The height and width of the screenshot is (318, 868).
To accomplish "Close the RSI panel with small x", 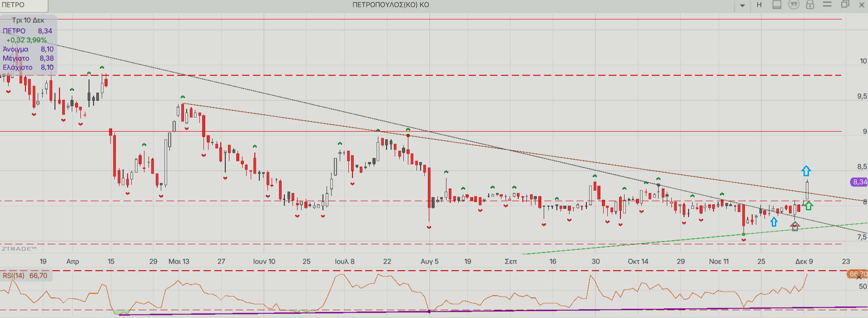I will pyautogui.click(x=858, y=277).
